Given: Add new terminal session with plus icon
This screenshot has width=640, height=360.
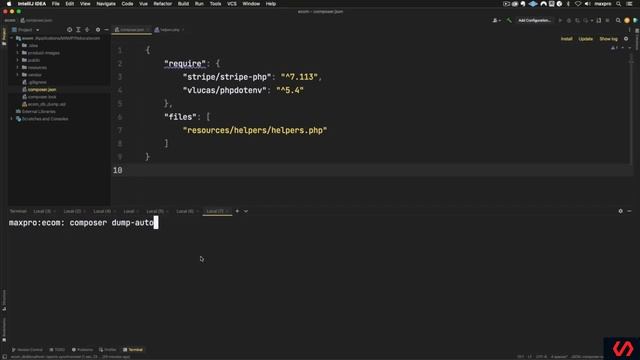Looking at the screenshot, I should click(x=237, y=211).
